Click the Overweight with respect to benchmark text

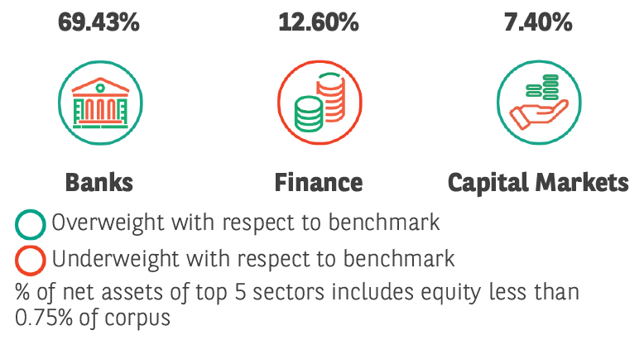pyautogui.click(x=245, y=223)
